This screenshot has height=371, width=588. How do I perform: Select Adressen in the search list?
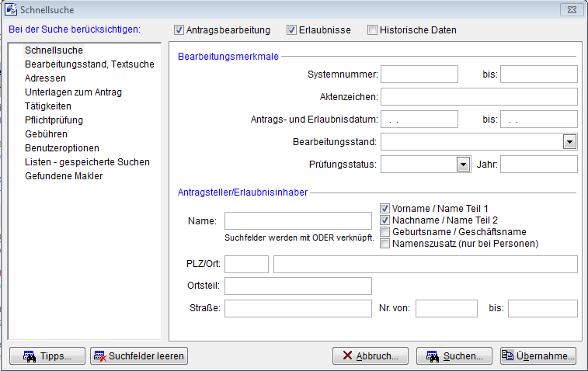45,78
